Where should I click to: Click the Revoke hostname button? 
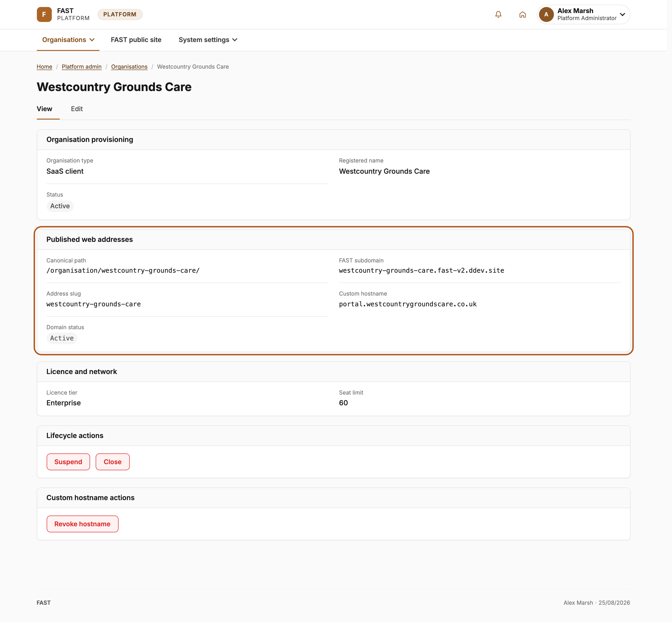[82, 524]
